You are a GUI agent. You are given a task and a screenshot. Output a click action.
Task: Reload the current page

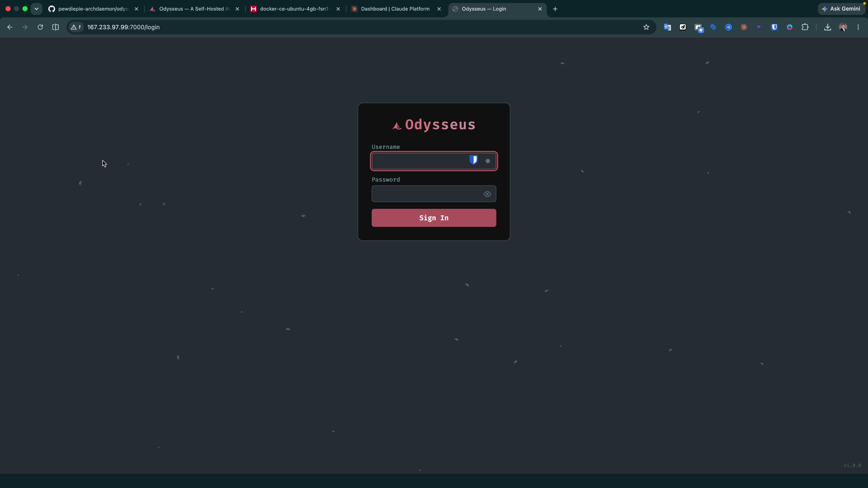[x=40, y=27]
